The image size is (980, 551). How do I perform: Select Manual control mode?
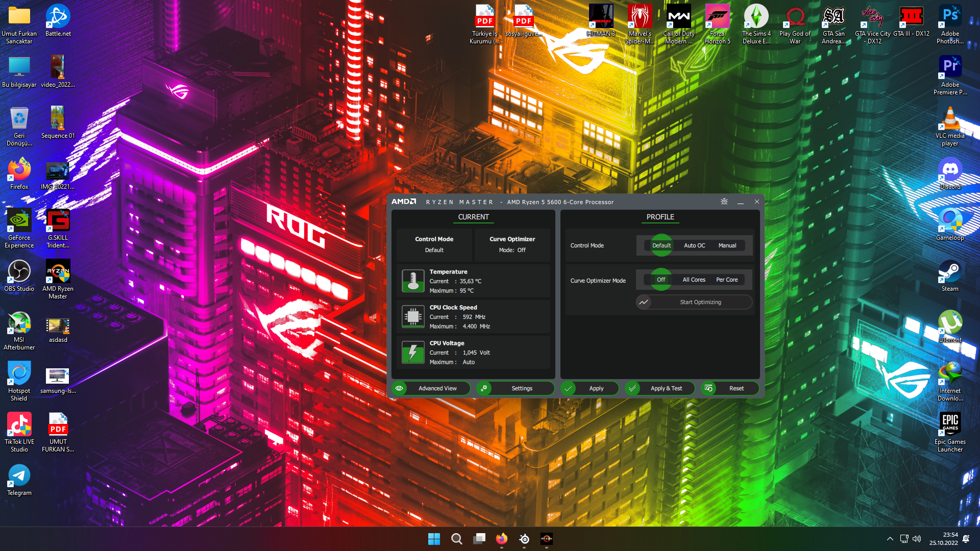tap(727, 245)
